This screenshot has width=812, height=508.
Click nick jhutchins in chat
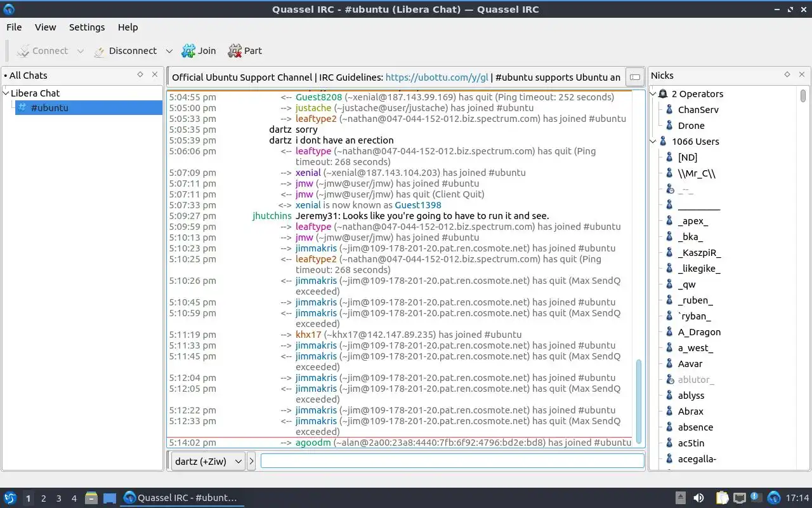pyautogui.click(x=272, y=216)
